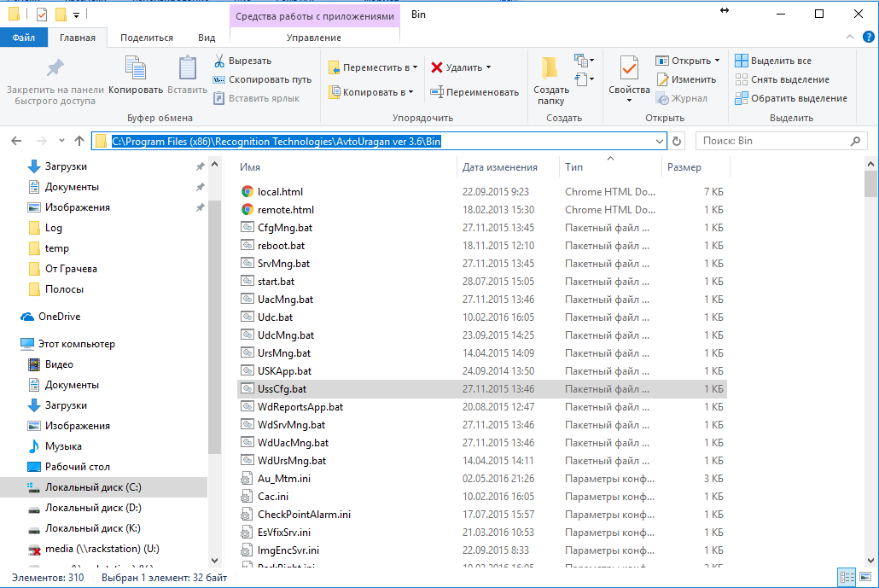The width and height of the screenshot is (879, 588).
Task: Click Rename (Переименовать) button
Action: coord(474,92)
